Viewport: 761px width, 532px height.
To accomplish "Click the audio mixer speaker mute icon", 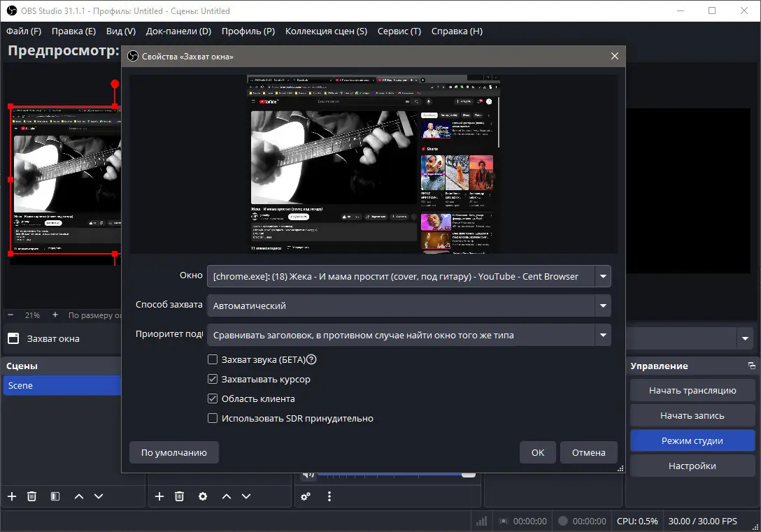I will coord(308,475).
